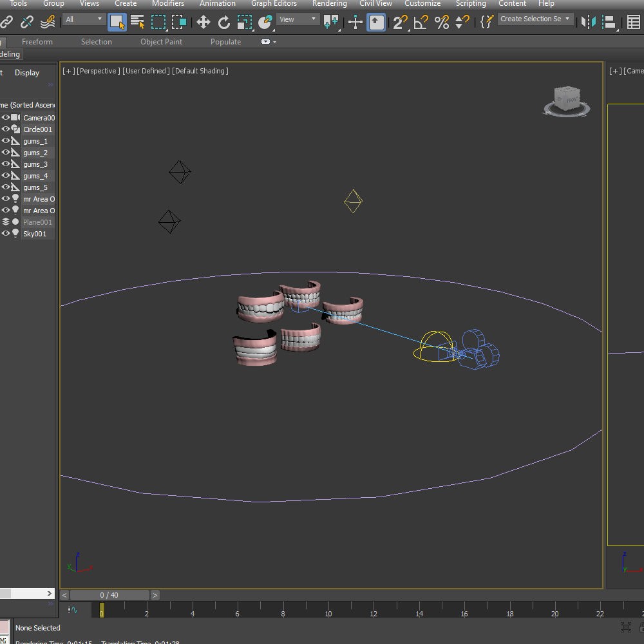This screenshot has width=644, height=644.
Task: Expand the View reference coordinate dropdown
Action: tap(298, 19)
